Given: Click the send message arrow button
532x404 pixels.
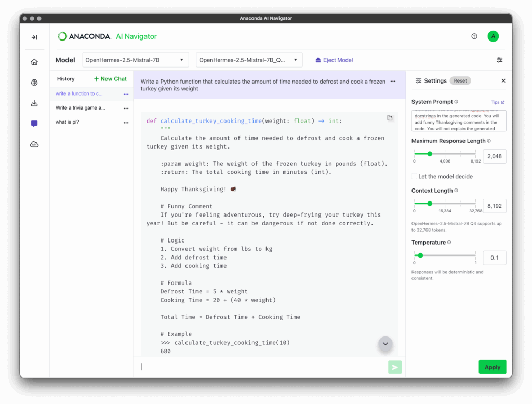Looking at the screenshot, I should coord(395,367).
